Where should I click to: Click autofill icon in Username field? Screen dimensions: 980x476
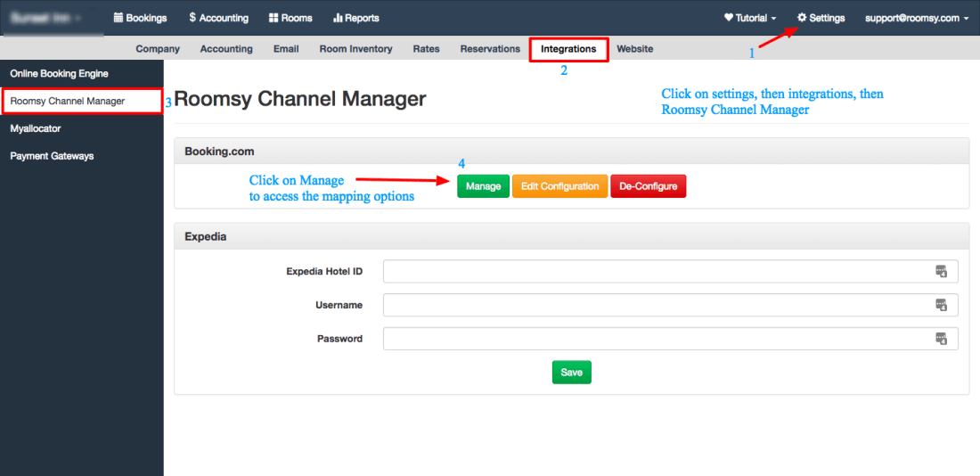point(942,305)
